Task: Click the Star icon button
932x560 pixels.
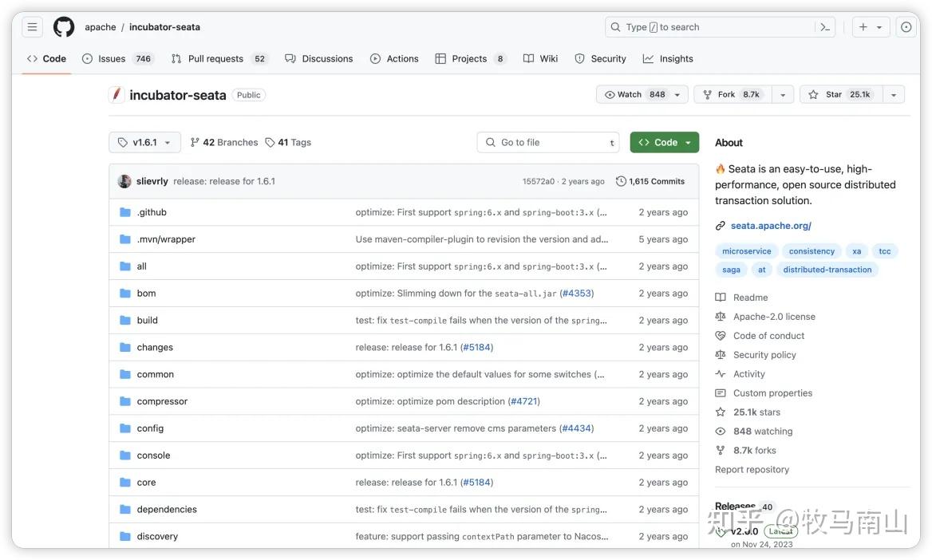Action: click(841, 94)
